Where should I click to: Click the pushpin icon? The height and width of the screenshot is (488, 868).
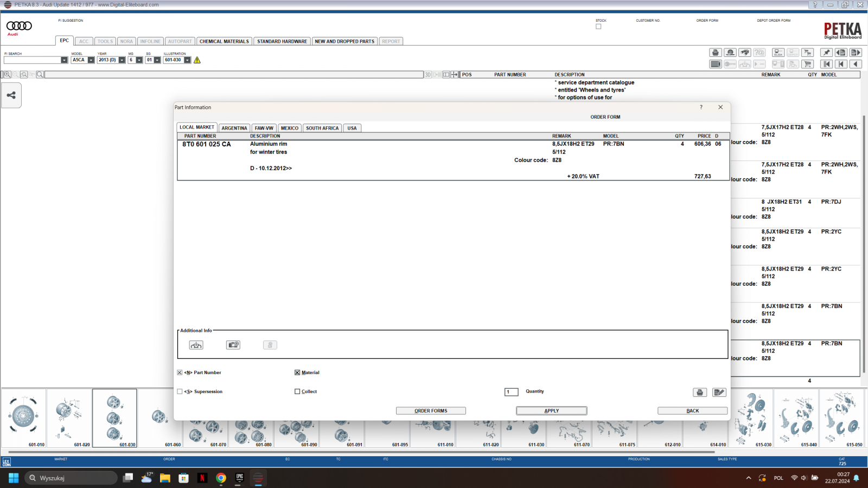pos(826,53)
